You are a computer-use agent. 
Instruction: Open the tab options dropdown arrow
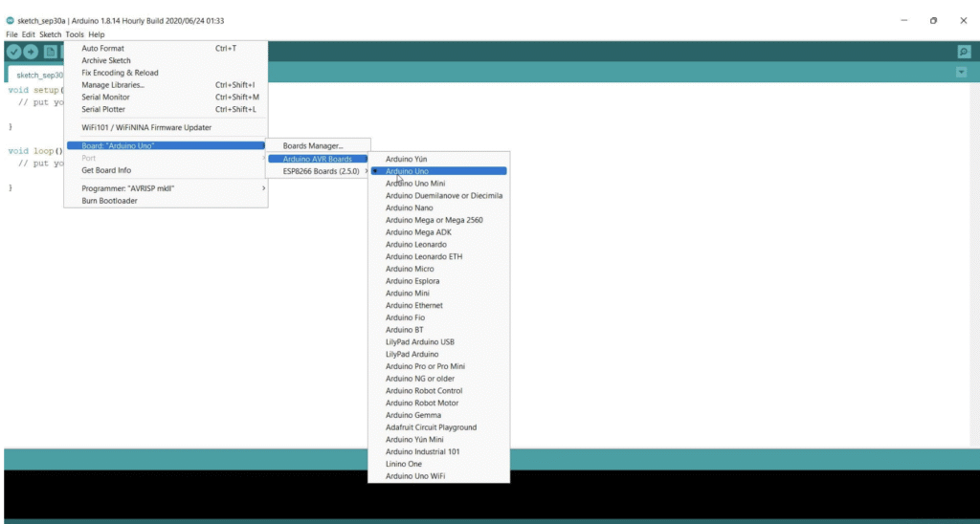pos(961,73)
